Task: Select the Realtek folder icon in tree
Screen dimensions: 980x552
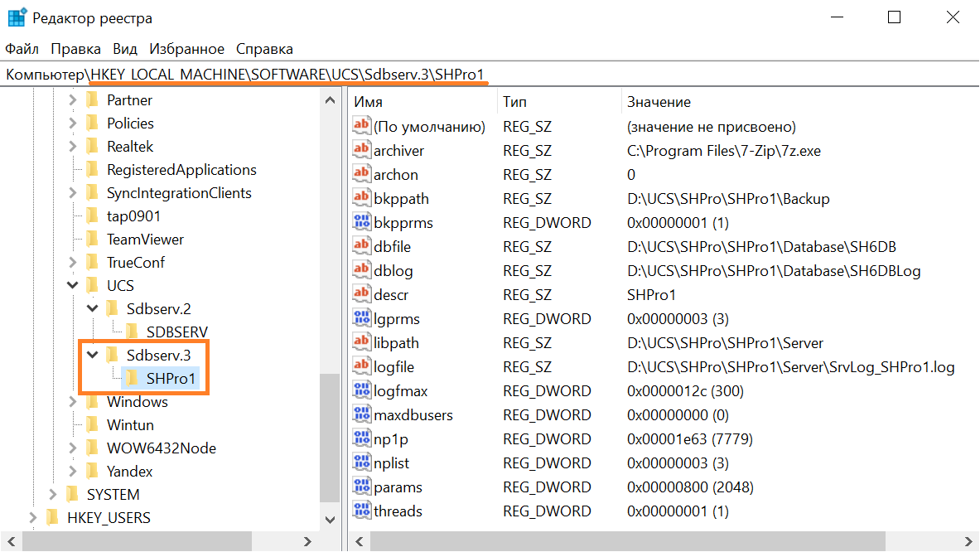Action: click(x=94, y=147)
